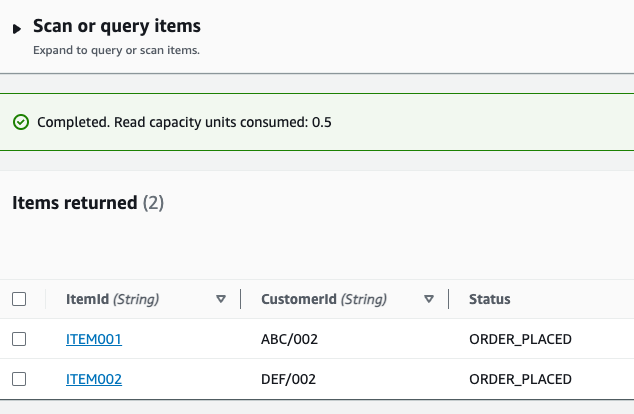Select the ITEM002 row checkbox
634x414 pixels.
19,379
